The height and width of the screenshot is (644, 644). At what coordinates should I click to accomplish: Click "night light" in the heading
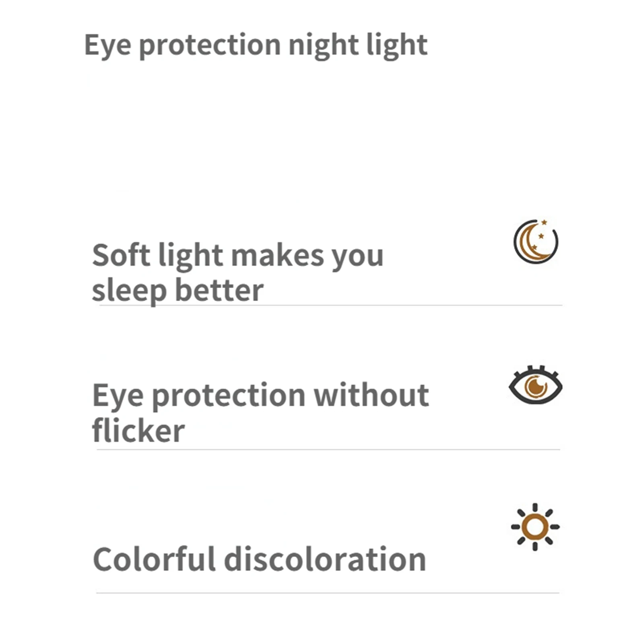click(x=358, y=45)
